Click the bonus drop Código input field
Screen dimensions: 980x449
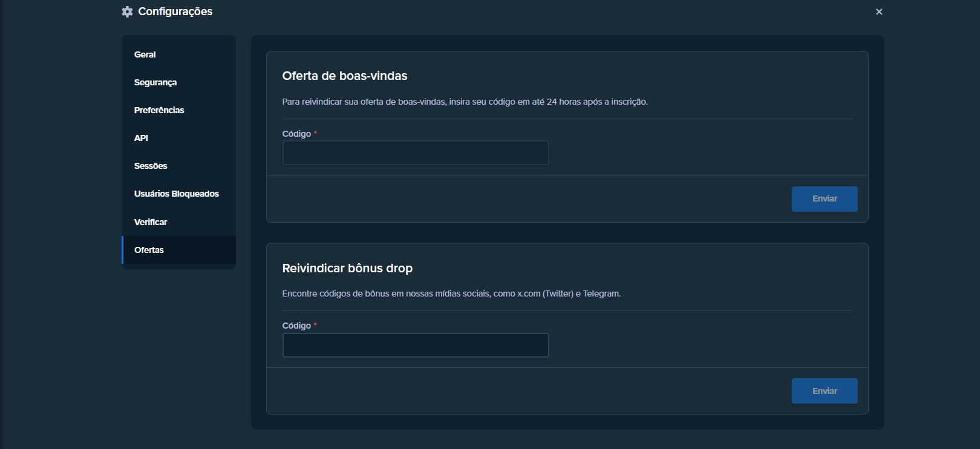pyautogui.click(x=416, y=345)
